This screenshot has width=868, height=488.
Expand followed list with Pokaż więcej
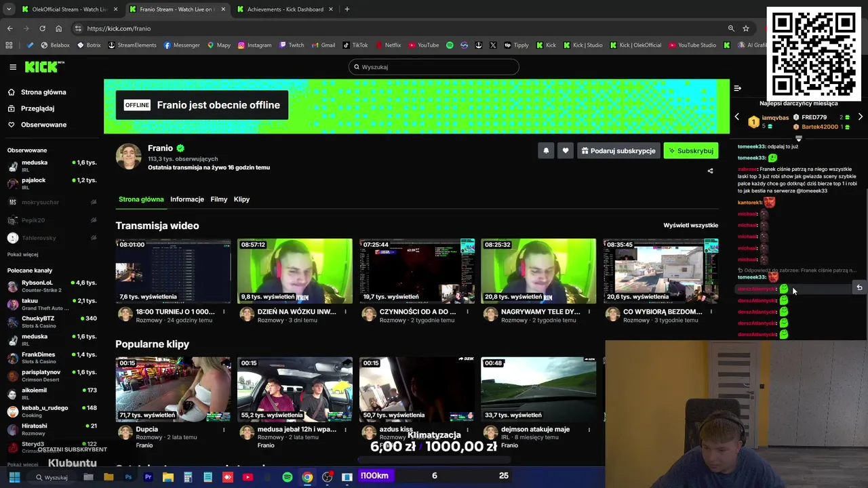[22, 254]
